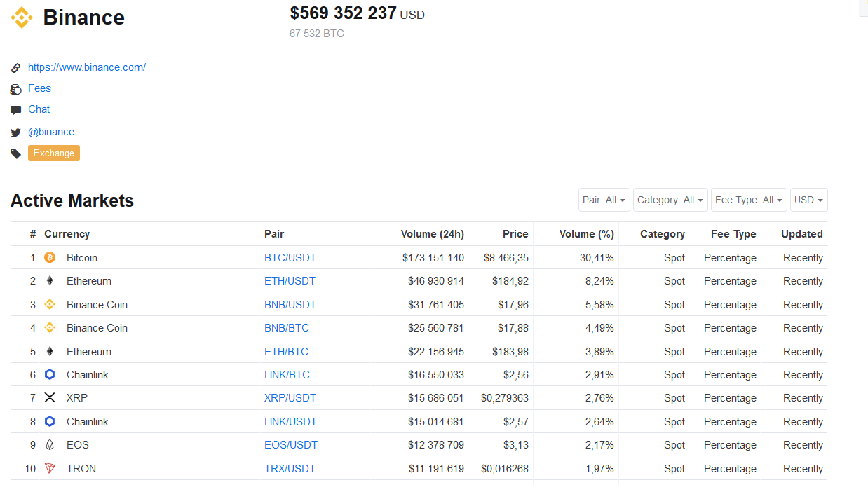The width and height of the screenshot is (868, 485).
Task: Click the XRP currency name
Action: click(77, 398)
